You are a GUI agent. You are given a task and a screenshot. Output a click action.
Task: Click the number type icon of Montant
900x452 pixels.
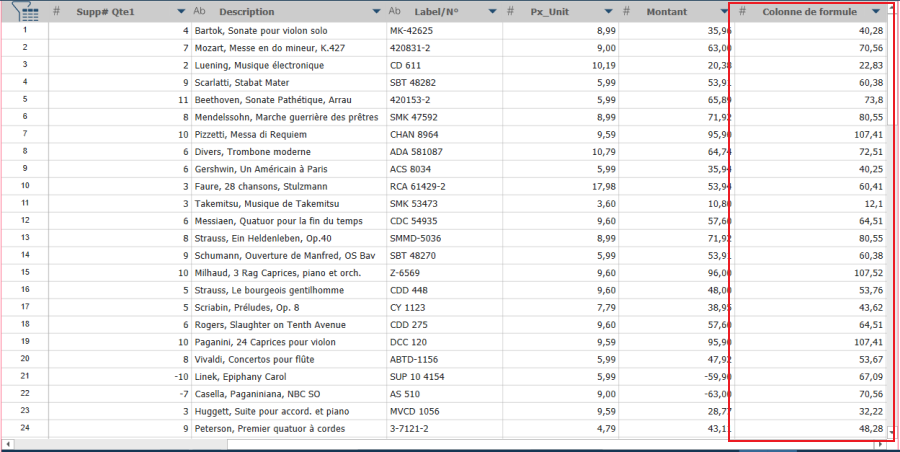pyautogui.click(x=626, y=11)
